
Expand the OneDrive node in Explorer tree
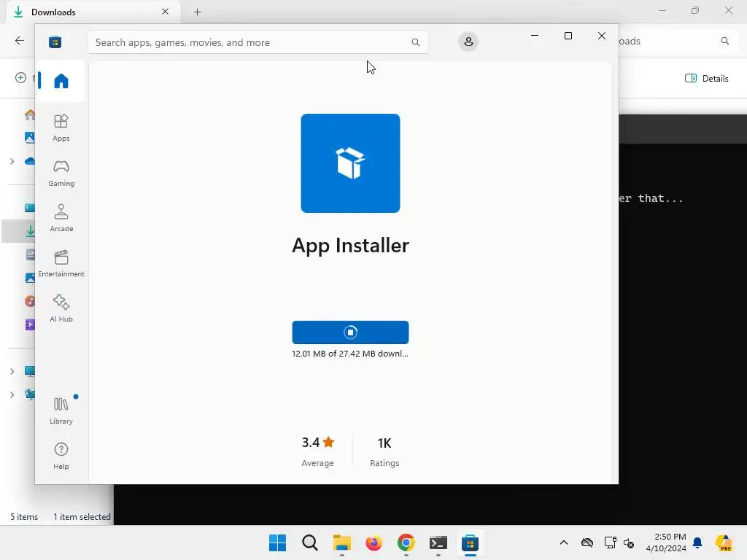click(12, 161)
